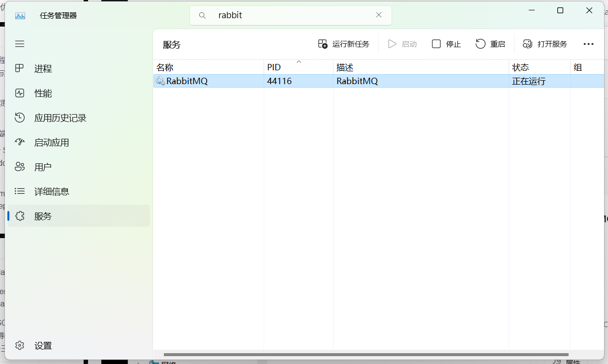
Task: Click the RabbitMQ service gear icon
Action: click(160, 81)
